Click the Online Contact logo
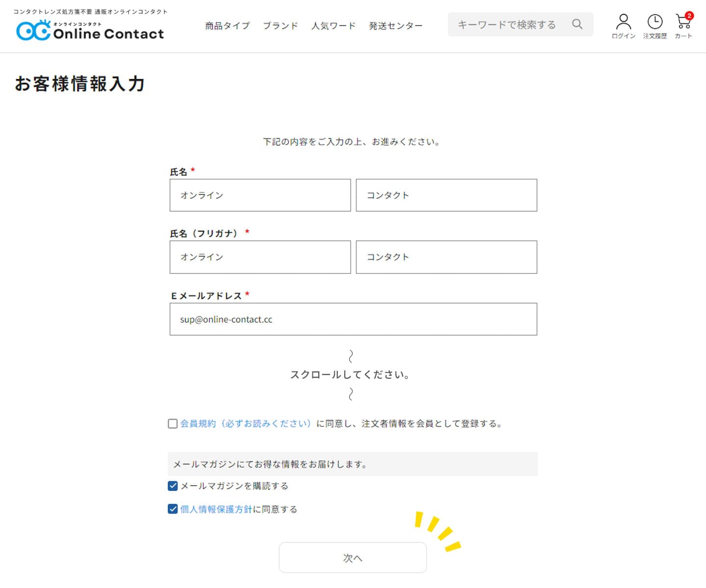706x588 pixels. [90, 30]
